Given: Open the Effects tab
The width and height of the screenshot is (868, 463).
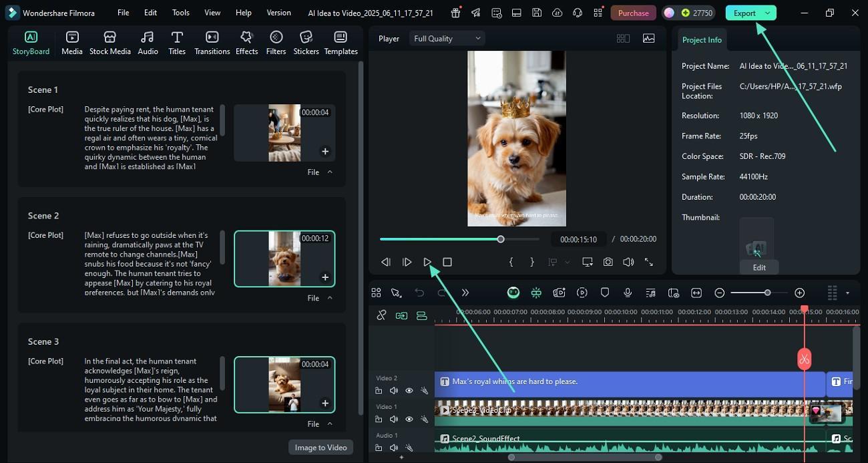Looking at the screenshot, I should click(x=246, y=43).
